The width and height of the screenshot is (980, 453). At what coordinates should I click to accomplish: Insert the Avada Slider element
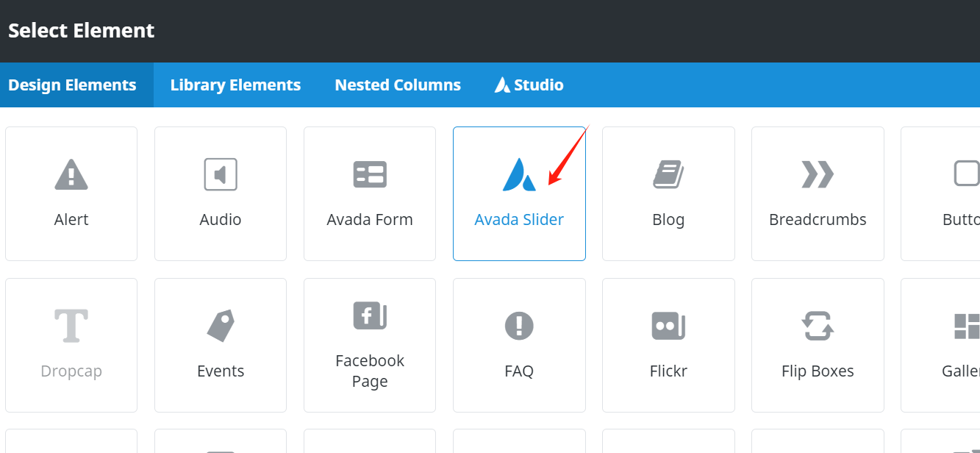tap(519, 193)
